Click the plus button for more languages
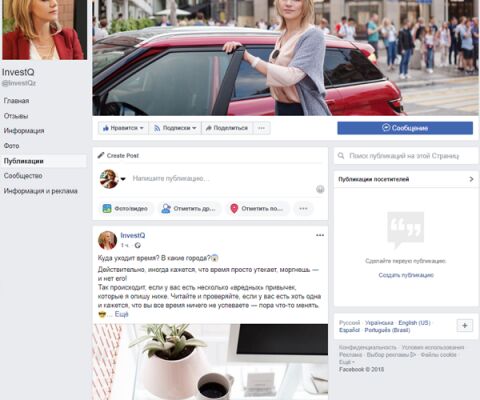This screenshot has width=480, height=400. coord(465,326)
